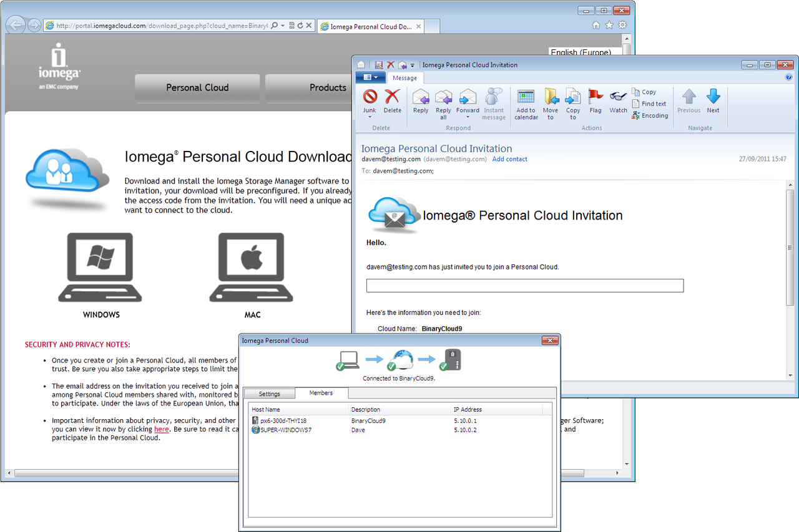Click Find text in the ribbon
This screenshot has height=532, width=799.
click(649, 104)
